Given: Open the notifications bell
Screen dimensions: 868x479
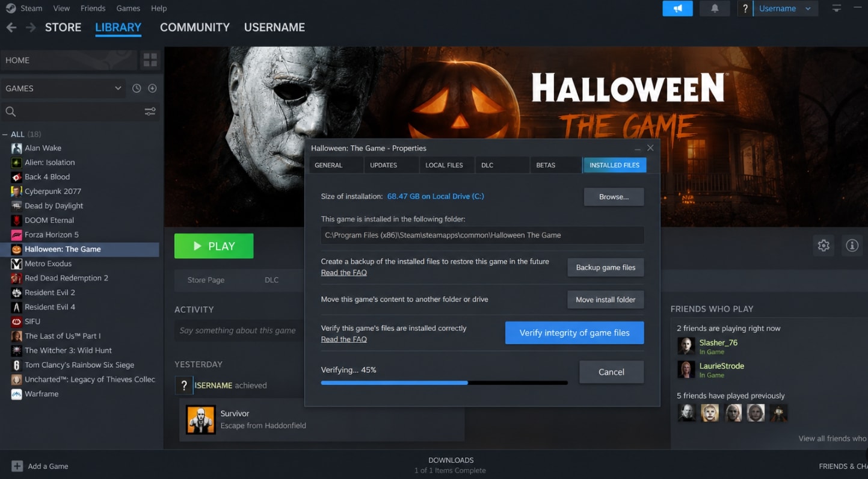Looking at the screenshot, I should [x=715, y=8].
